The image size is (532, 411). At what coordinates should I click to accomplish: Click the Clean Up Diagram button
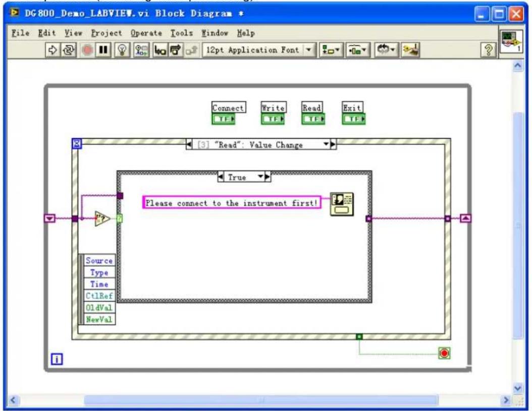coord(410,50)
